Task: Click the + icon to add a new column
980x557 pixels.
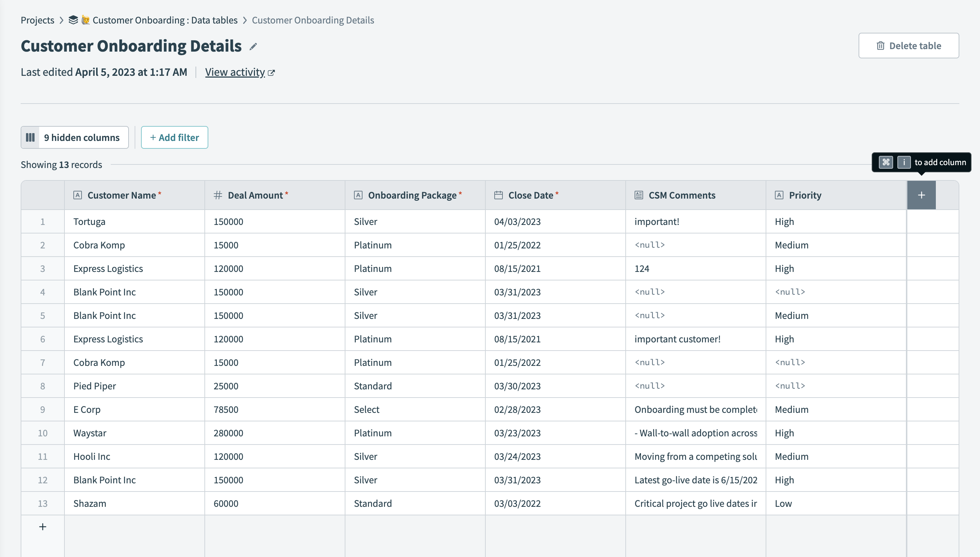Action: click(x=922, y=195)
